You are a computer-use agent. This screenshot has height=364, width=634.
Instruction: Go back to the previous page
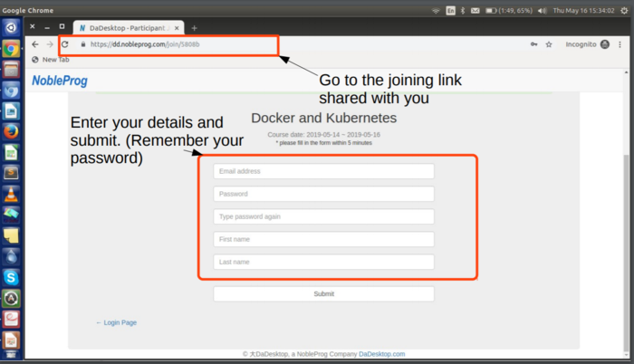pos(35,44)
